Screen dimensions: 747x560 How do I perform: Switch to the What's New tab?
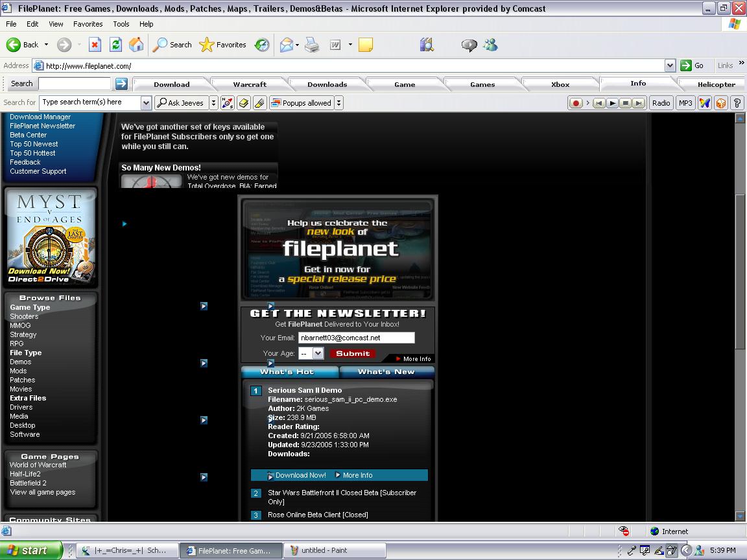pyautogui.click(x=387, y=372)
